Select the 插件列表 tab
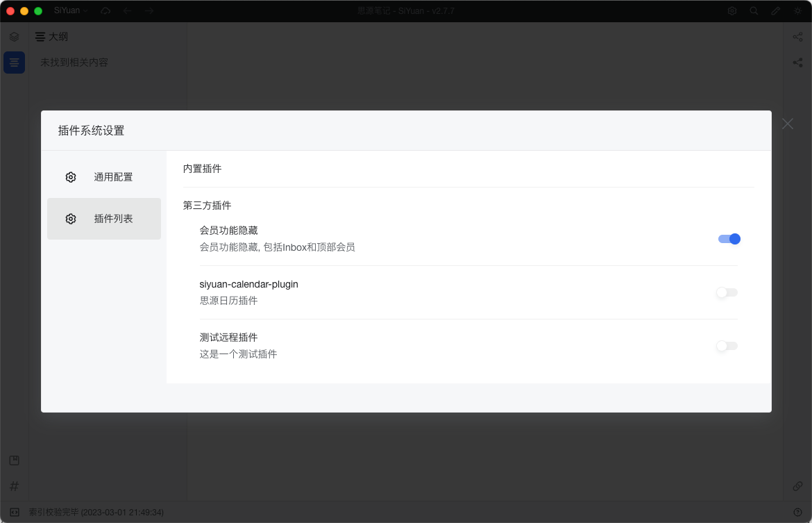The width and height of the screenshot is (812, 523). [104, 219]
